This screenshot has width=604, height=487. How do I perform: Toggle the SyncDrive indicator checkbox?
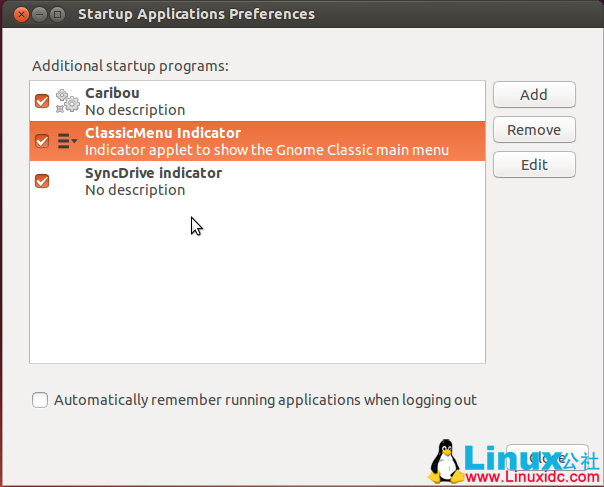42,181
